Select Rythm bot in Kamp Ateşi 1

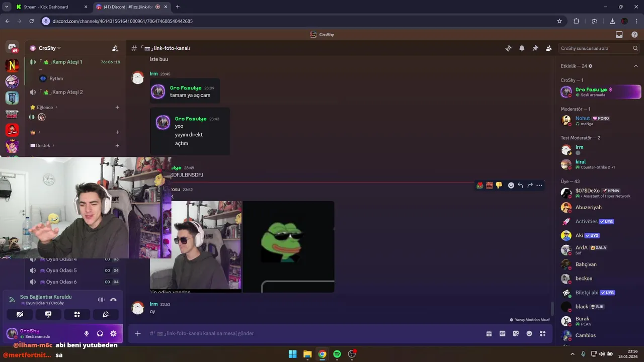click(x=52, y=78)
